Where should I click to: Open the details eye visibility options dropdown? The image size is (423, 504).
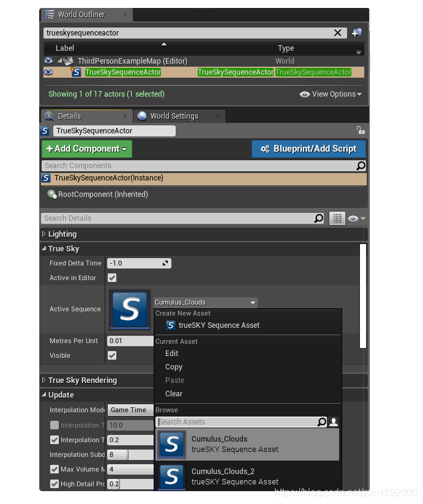point(357,218)
